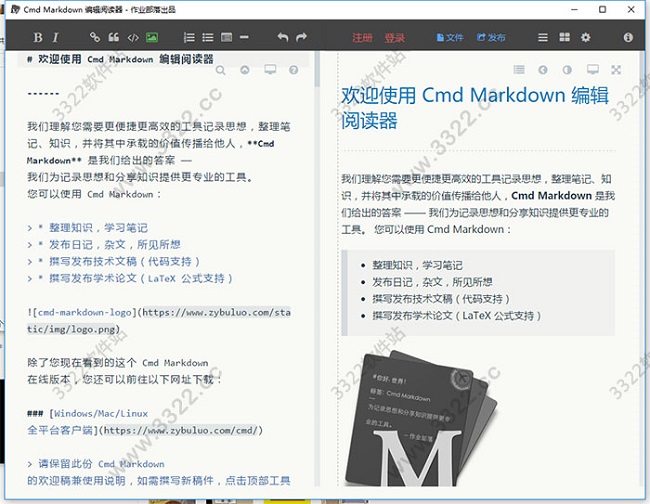This screenshot has width=650, height=504.
Task: Open settings via the gear icon
Action: [585, 38]
